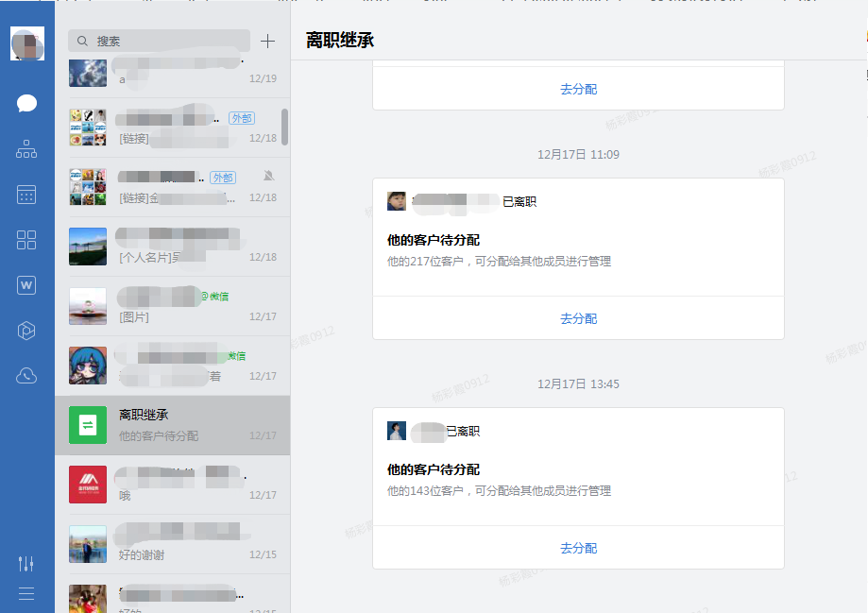Image resolution: width=868 pixels, height=613 pixels.
Task: Open the muted 外部 group chat
Action: [172, 187]
